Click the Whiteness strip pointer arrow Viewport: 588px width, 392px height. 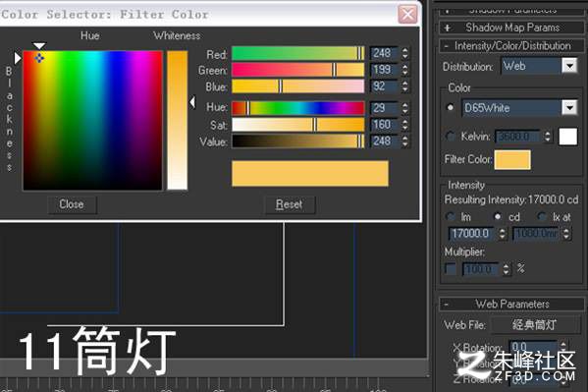[x=192, y=102]
